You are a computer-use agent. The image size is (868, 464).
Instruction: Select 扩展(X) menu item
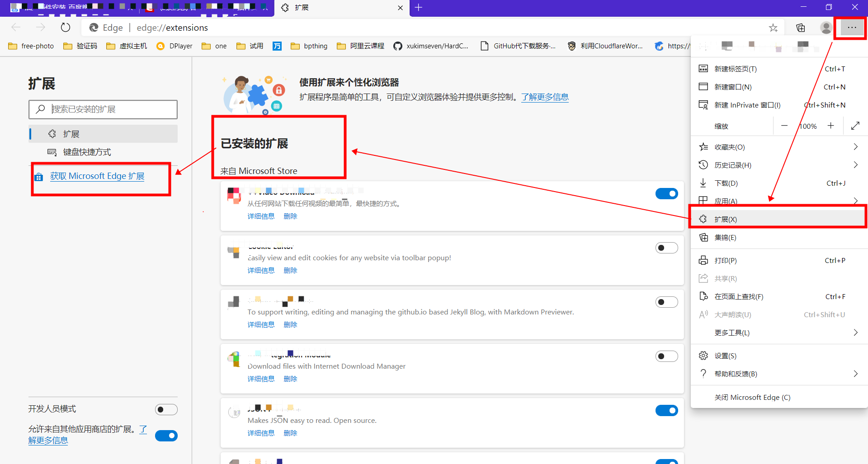click(x=779, y=220)
